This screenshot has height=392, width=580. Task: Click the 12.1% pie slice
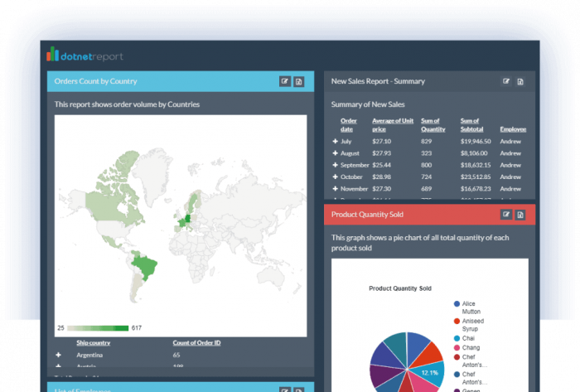429,373
